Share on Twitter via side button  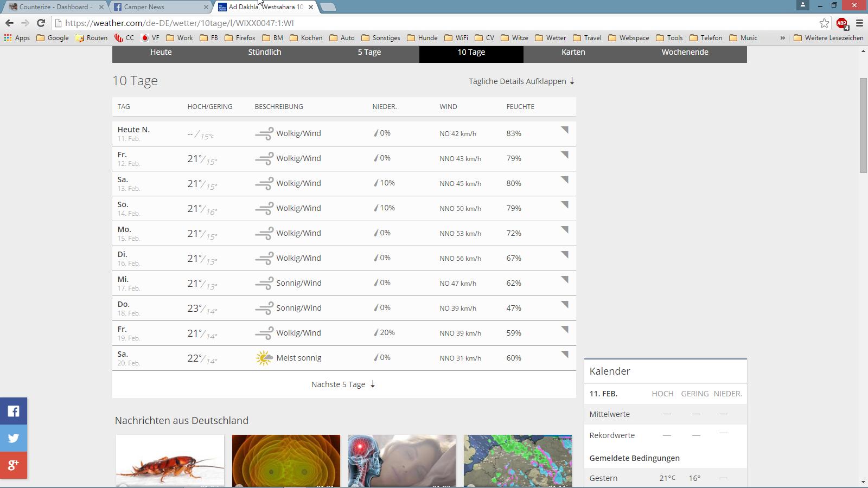click(x=14, y=438)
